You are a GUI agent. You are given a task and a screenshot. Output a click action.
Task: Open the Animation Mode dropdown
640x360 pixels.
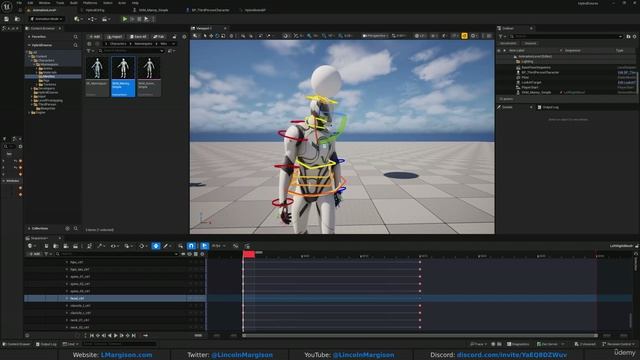[x=47, y=19]
